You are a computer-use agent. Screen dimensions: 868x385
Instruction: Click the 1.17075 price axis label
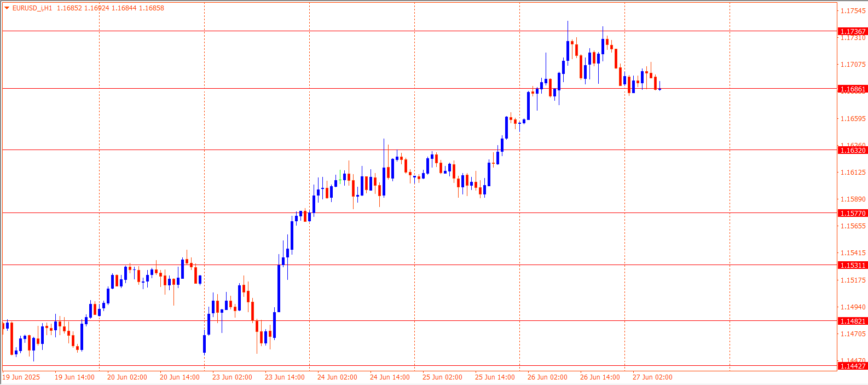pos(853,65)
